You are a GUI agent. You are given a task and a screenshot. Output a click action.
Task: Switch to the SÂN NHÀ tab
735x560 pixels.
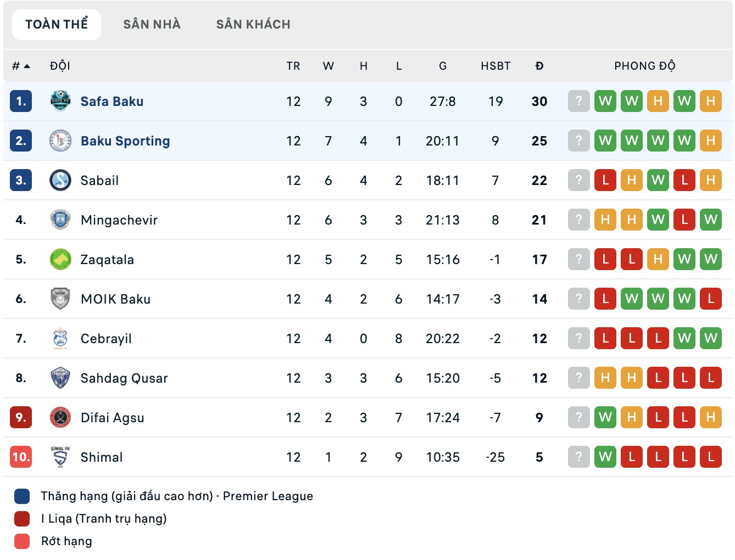tap(152, 24)
